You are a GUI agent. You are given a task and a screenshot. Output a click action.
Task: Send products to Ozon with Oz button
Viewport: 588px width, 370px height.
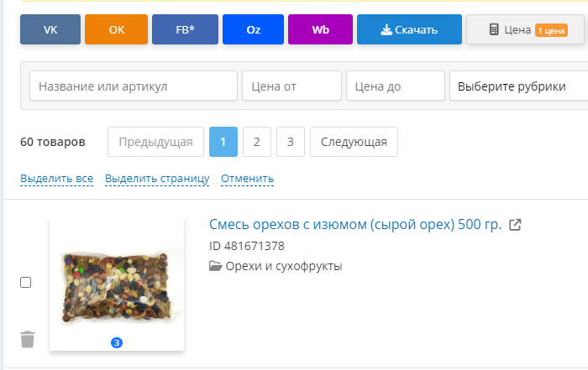coord(253,29)
